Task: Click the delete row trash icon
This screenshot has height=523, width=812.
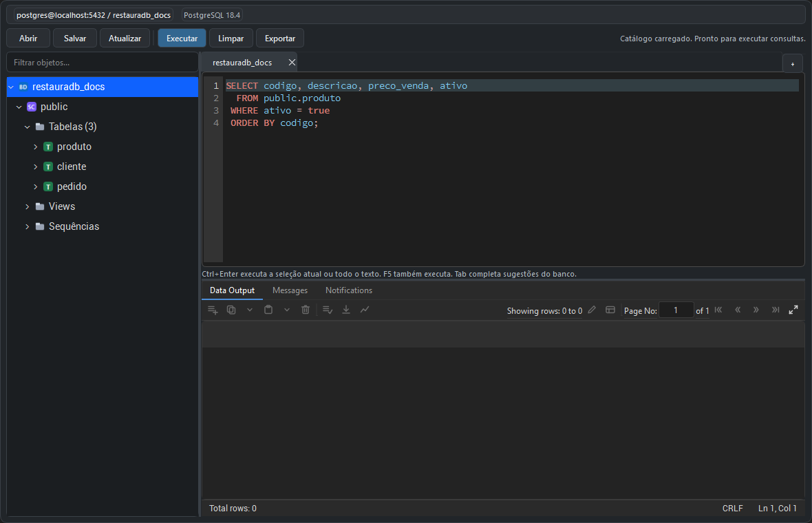Action: [x=306, y=310]
